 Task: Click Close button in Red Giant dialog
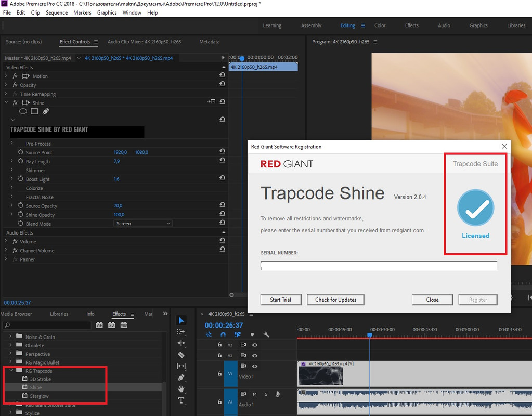[x=432, y=300]
